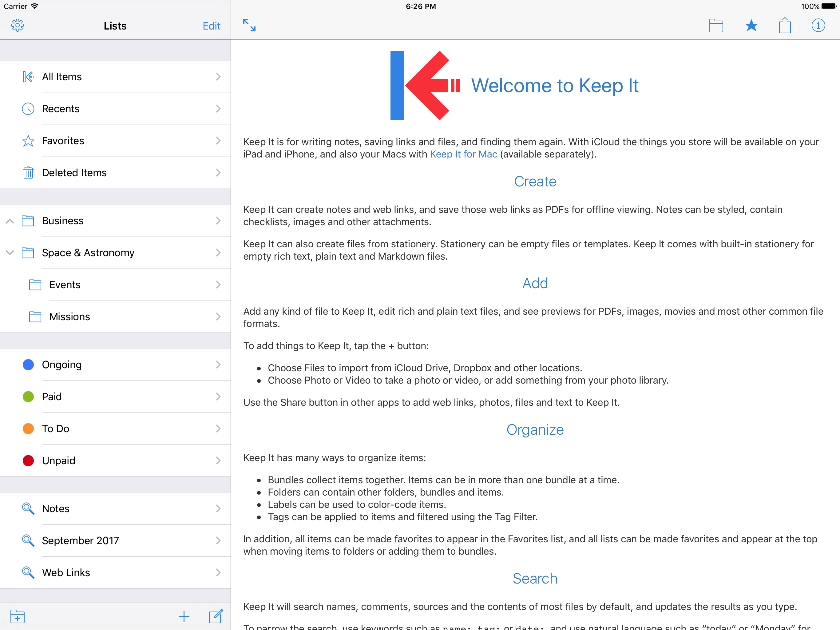840x630 pixels.
Task: Click the Web Links search magnifier icon
Action: click(x=28, y=572)
